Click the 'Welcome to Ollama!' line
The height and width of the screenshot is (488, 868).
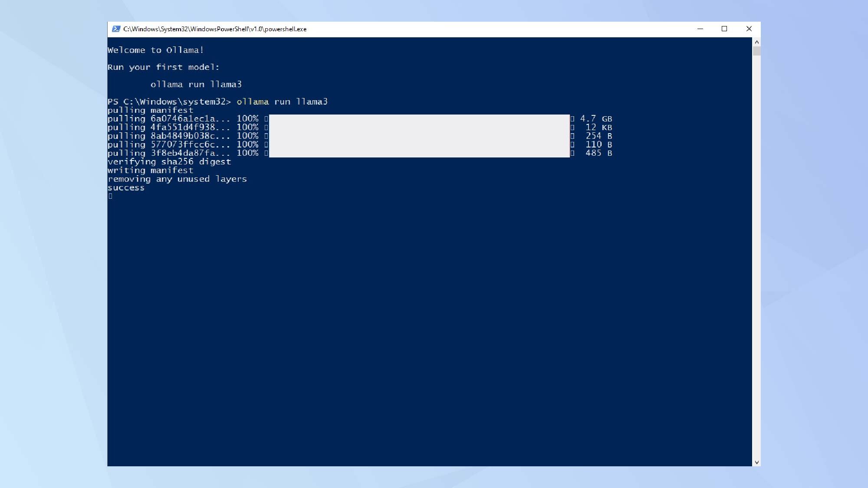coord(155,50)
